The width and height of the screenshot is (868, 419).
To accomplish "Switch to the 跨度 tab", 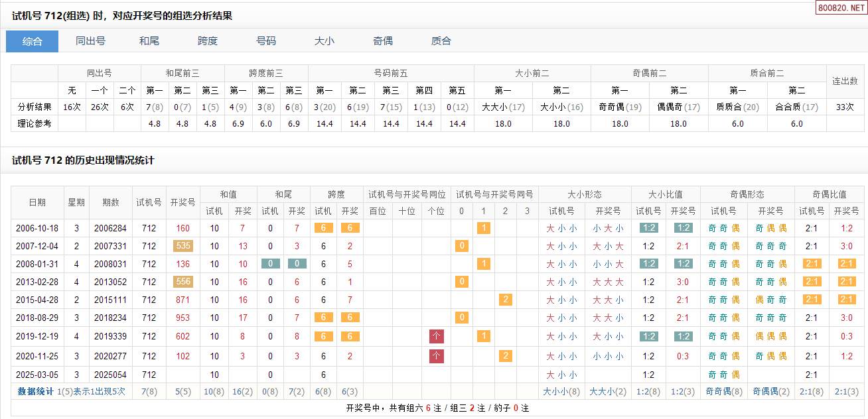I will click(x=208, y=41).
